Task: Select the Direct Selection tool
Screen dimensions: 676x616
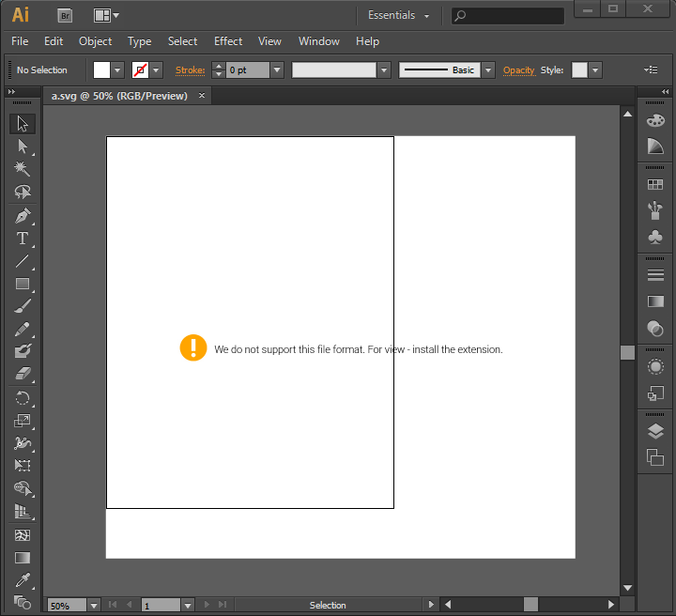Action: coord(23,146)
